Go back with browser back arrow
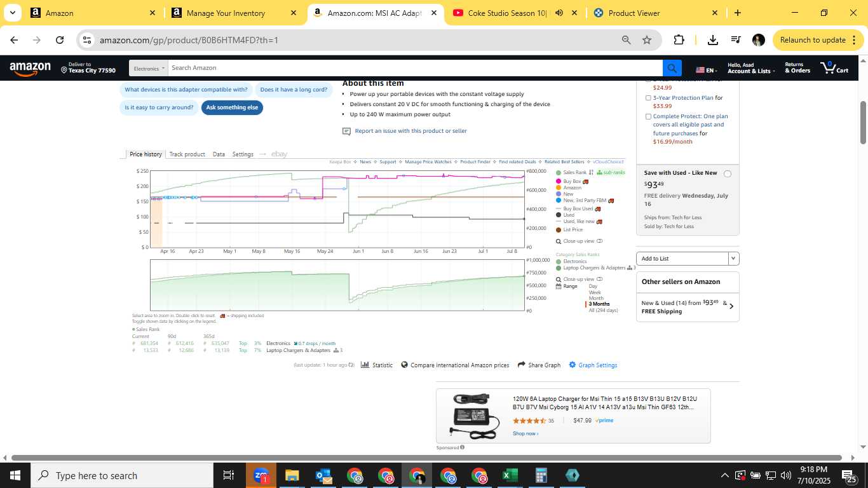Image resolution: width=868 pixels, height=488 pixels. [14, 40]
